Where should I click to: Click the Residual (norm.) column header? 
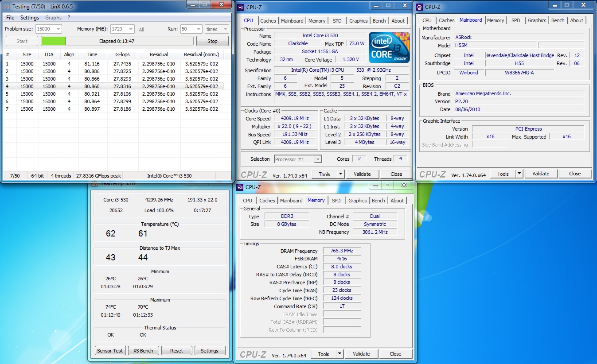[202, 54]
